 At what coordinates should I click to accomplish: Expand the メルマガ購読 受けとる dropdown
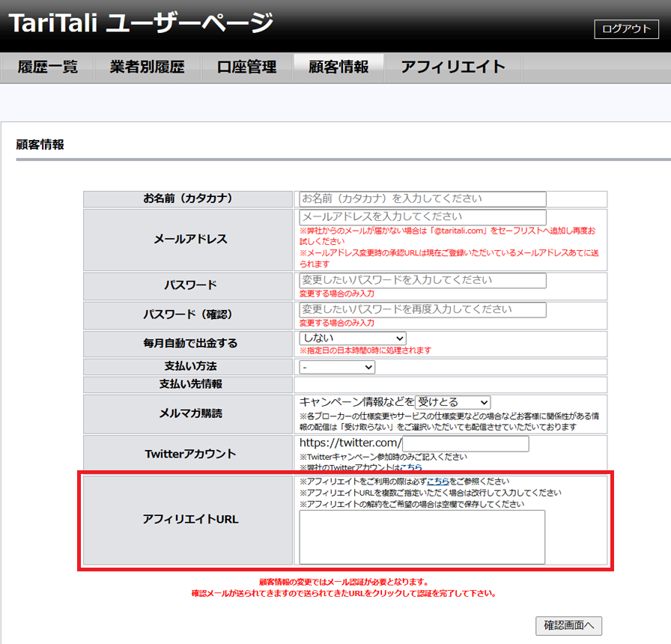tap(453, 403)
